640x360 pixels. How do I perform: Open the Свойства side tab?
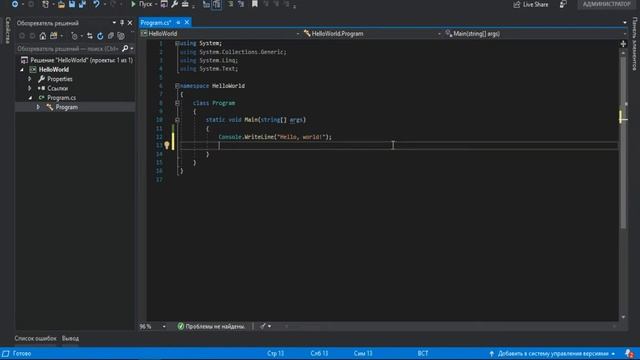(7, 30)
